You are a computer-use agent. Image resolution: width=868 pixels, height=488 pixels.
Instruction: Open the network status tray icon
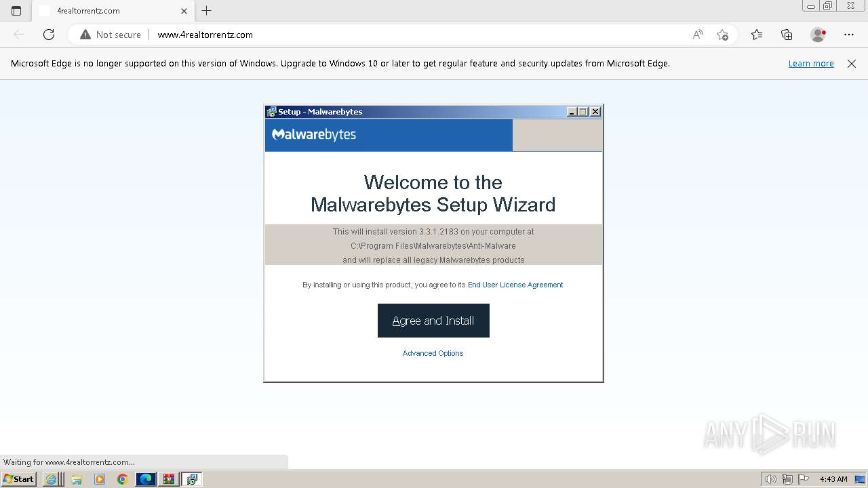787,479
